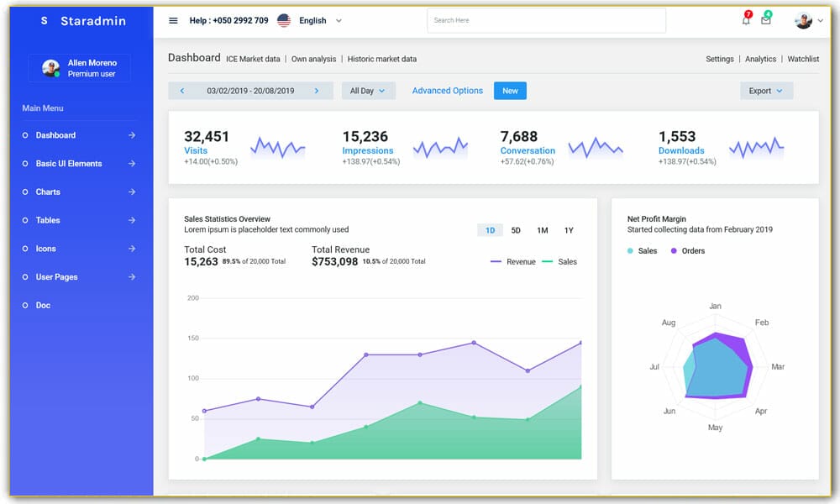Expand the Export dropdown
Image resolution: width=840 pixels, height=504 pixels.
(x=765, y=91)
